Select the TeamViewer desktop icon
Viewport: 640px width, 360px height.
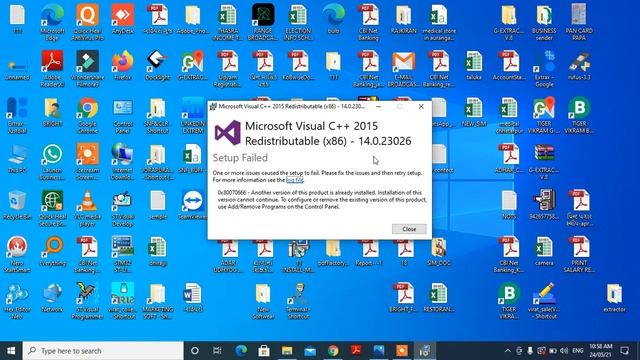point(193,205)
